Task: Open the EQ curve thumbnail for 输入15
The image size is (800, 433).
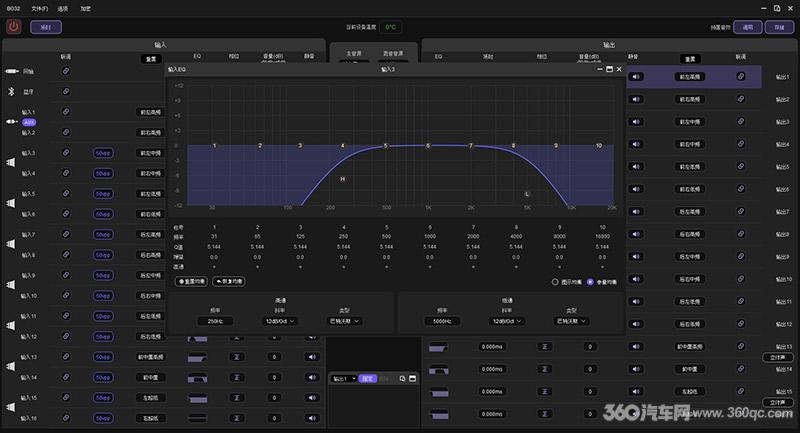Action: pos(197,398)
